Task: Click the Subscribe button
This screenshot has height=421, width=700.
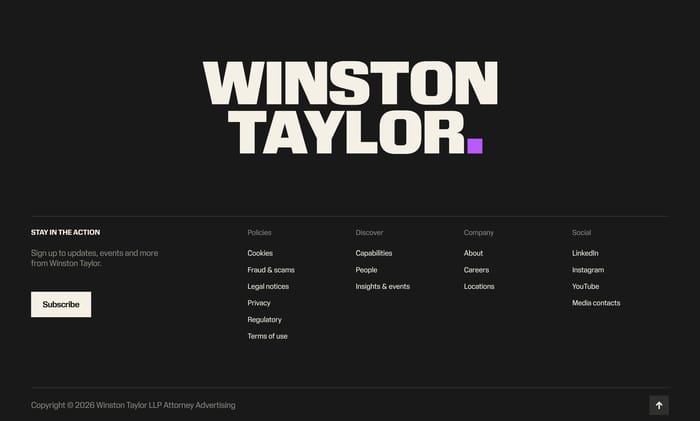Action: (x=61, y=304)
